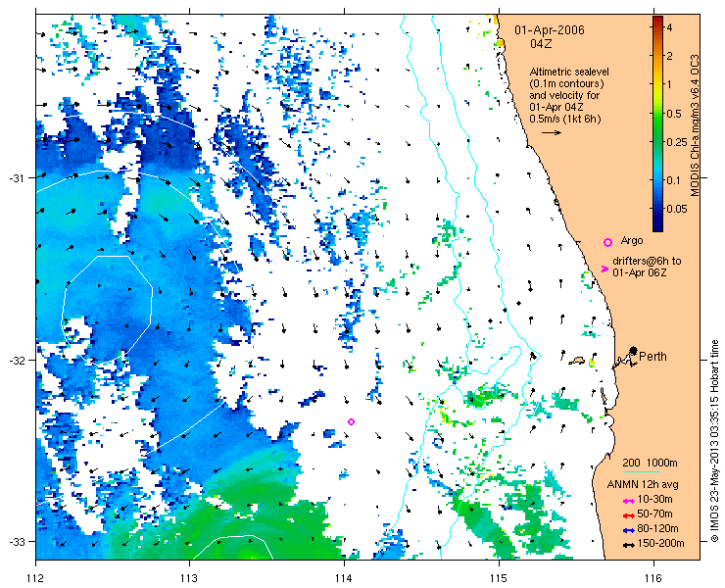
Task: Click the 150-200m depth label
Action: [660, 544]
